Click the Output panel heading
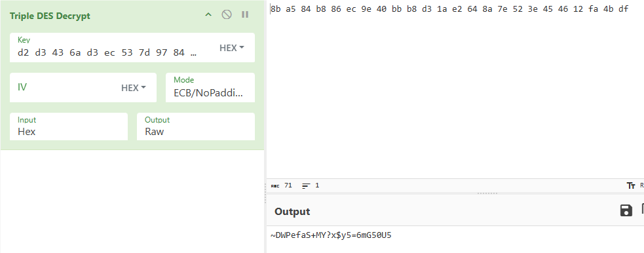This screenshot has height=253, width=644. (x=292, y=212)
